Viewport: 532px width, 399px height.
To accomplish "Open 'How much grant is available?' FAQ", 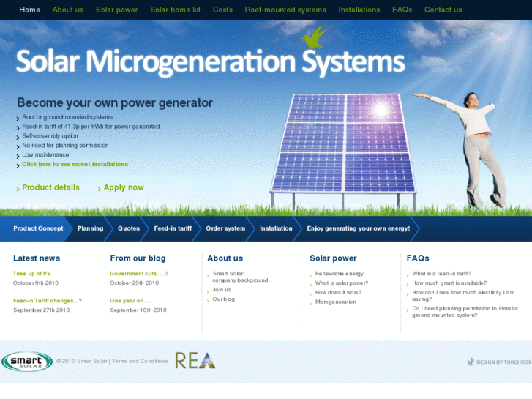I will pyautogui.click(x=449, y=283).
